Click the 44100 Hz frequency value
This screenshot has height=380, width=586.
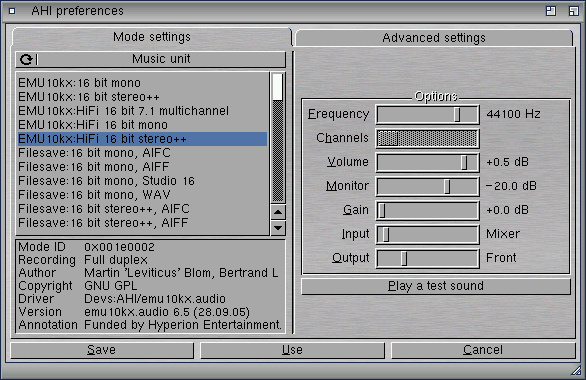click(x=513, y=114)
